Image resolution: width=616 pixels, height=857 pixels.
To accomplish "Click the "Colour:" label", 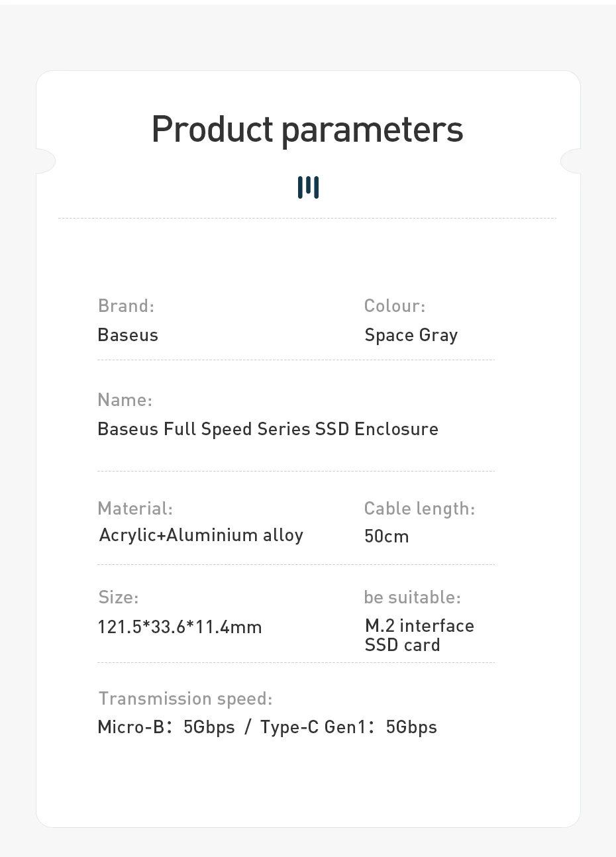I will pos(395,306).
